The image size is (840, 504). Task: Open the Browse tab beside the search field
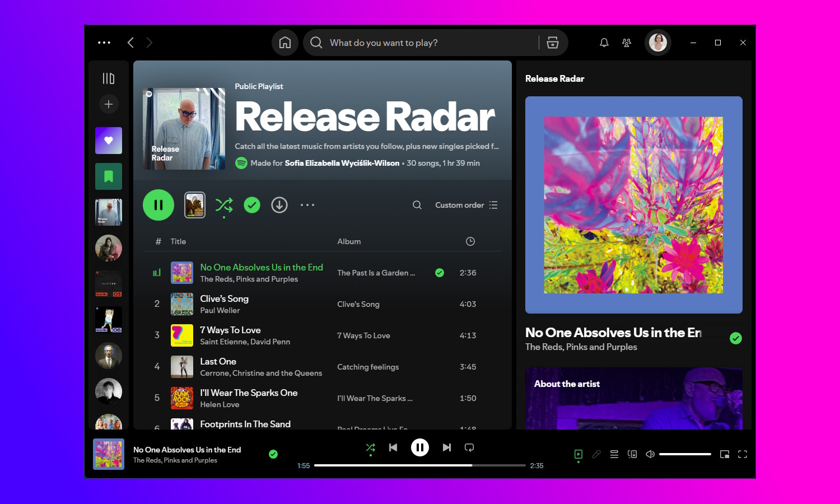pos(552,43)
